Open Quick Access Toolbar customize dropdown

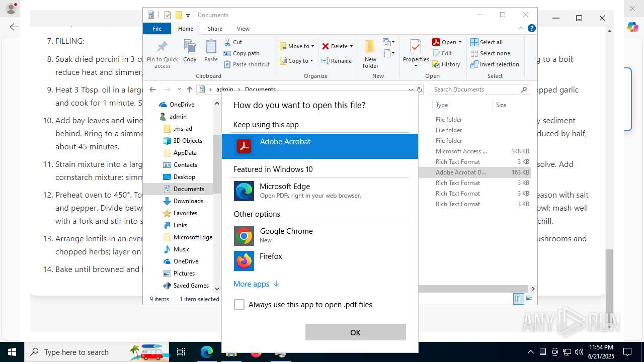(x=188, y=15)
